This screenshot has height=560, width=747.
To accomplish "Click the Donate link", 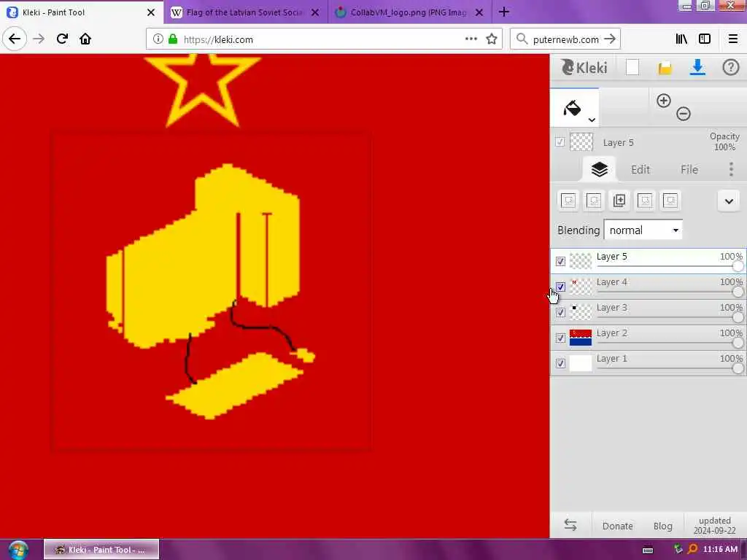I will pos(617,526).
